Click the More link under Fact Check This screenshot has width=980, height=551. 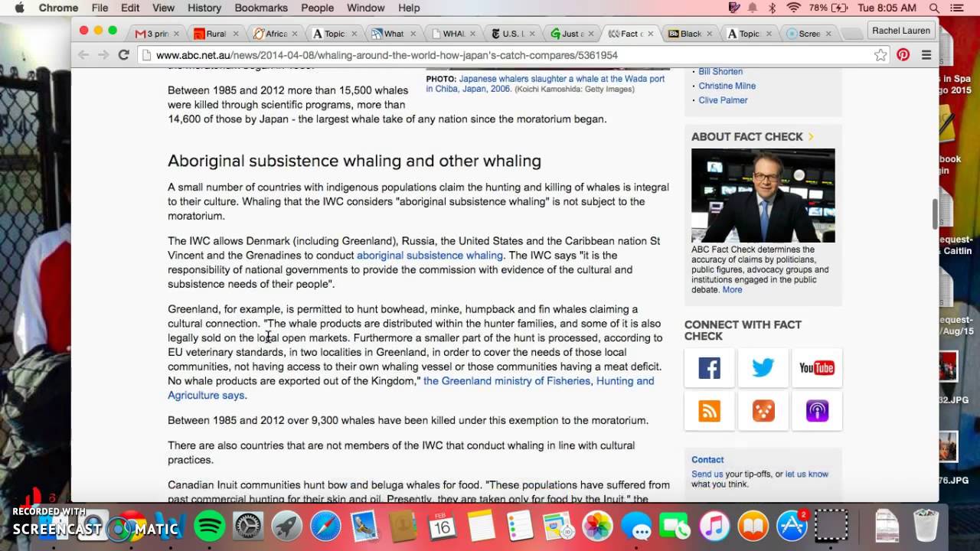732,290
